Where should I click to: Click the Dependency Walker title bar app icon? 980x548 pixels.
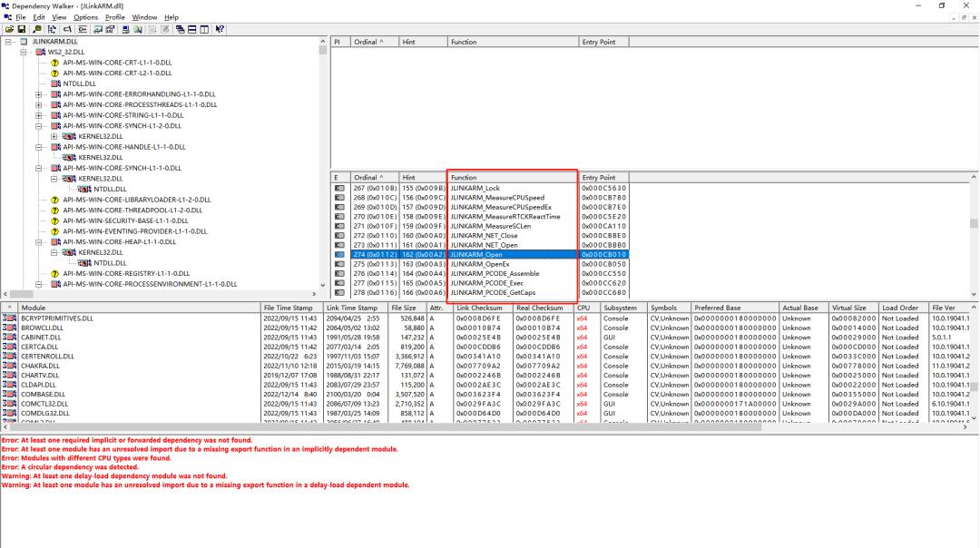(x=5, y=5)
